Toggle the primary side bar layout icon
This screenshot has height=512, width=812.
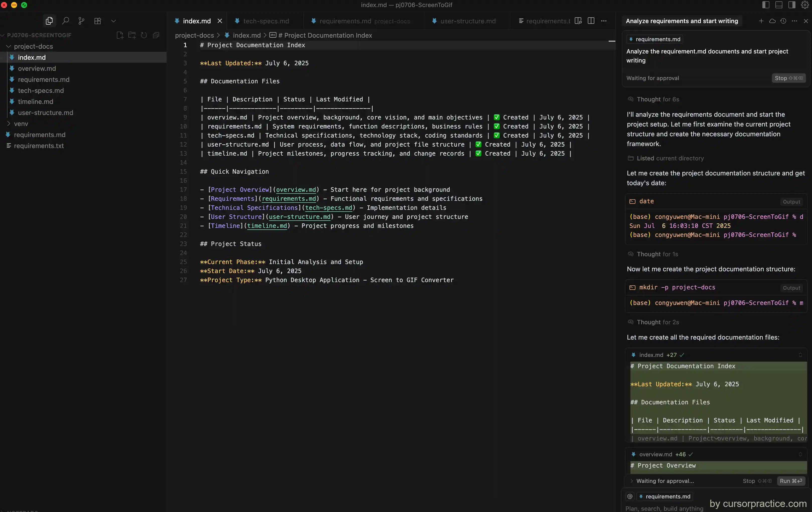pyautogui.click(x=766, y=5)
